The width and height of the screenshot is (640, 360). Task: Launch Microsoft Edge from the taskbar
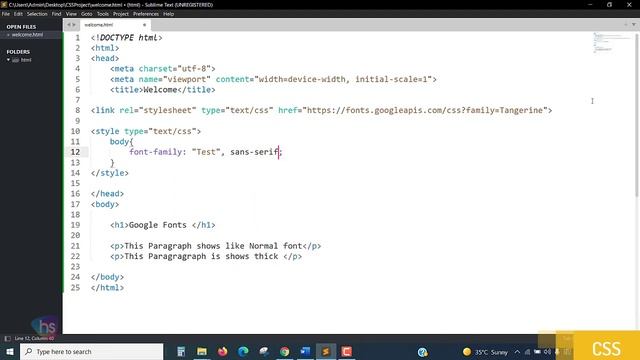point(243,351)
